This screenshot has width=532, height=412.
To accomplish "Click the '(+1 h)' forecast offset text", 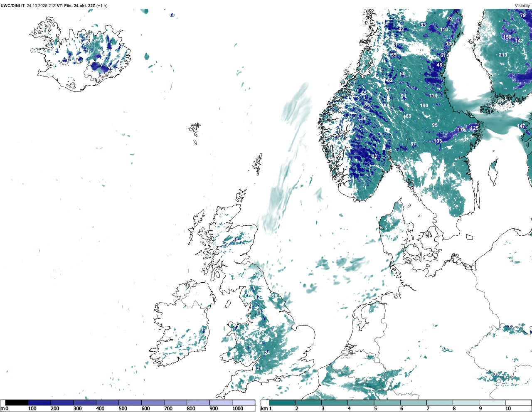I will (102, 6).
